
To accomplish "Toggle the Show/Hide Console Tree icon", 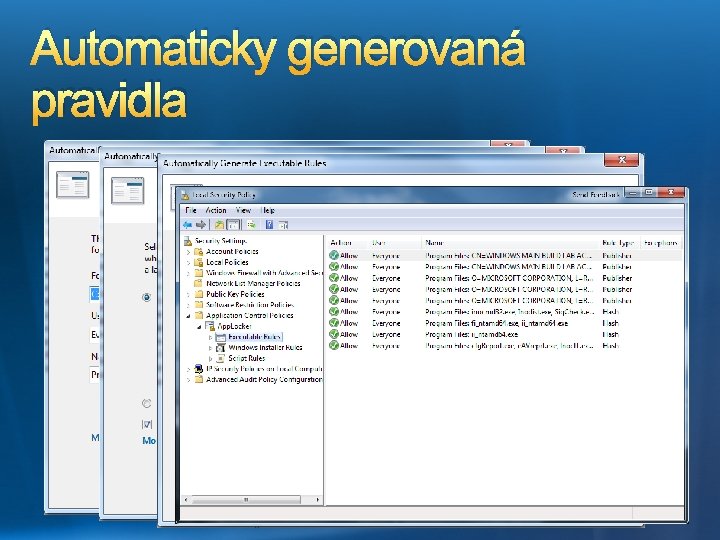I will (233, 225).
